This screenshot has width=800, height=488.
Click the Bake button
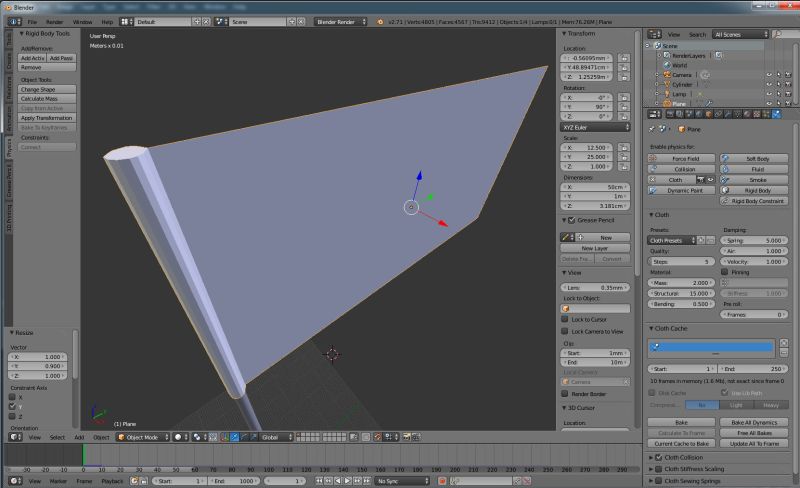pyautogui.click(x=681, y=422)
